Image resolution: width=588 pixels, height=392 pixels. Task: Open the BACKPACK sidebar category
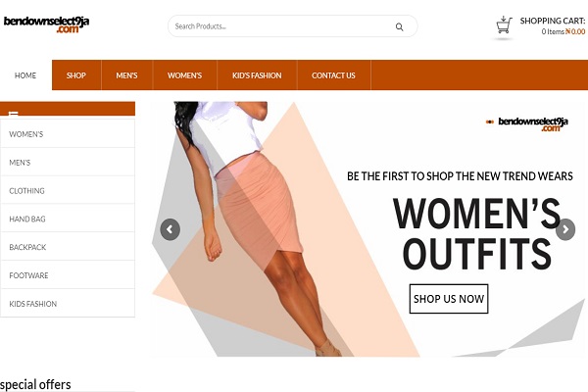click(68, 247)
